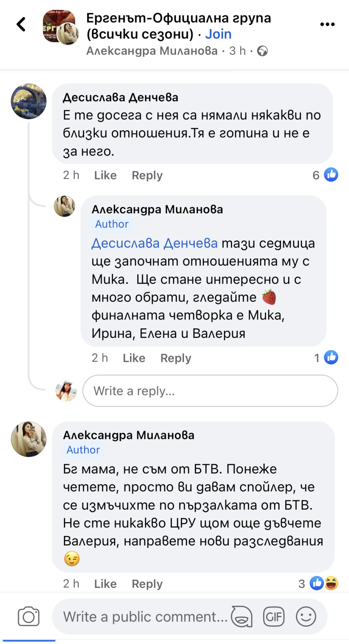
Task: Like the comment about БТВ spoiler
Action: coord(105,584)
